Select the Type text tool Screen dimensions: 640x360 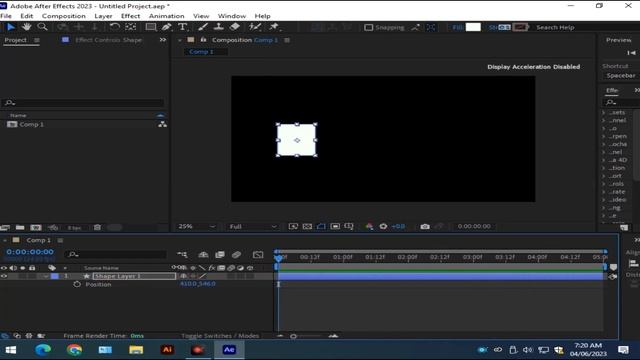coord(182,27)
